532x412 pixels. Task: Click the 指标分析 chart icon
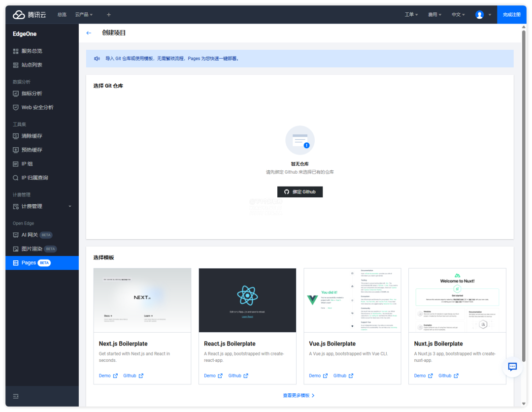point(16,94)
